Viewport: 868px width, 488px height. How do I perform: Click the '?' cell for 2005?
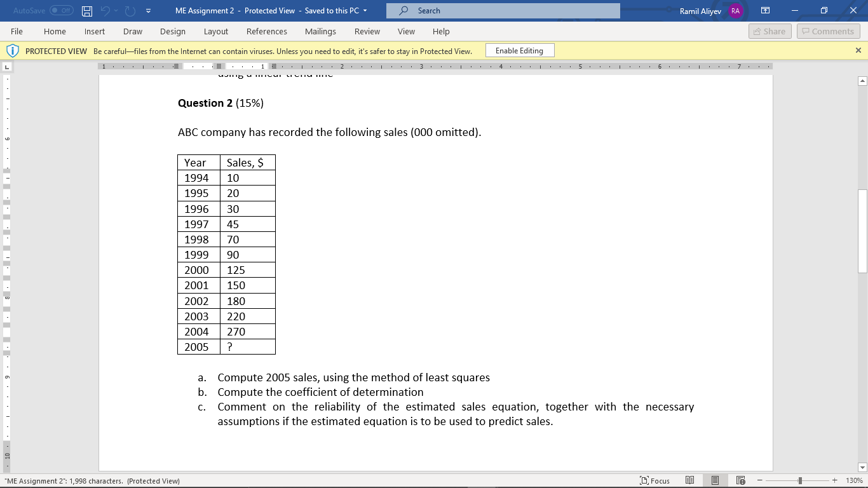pos(248,347)
